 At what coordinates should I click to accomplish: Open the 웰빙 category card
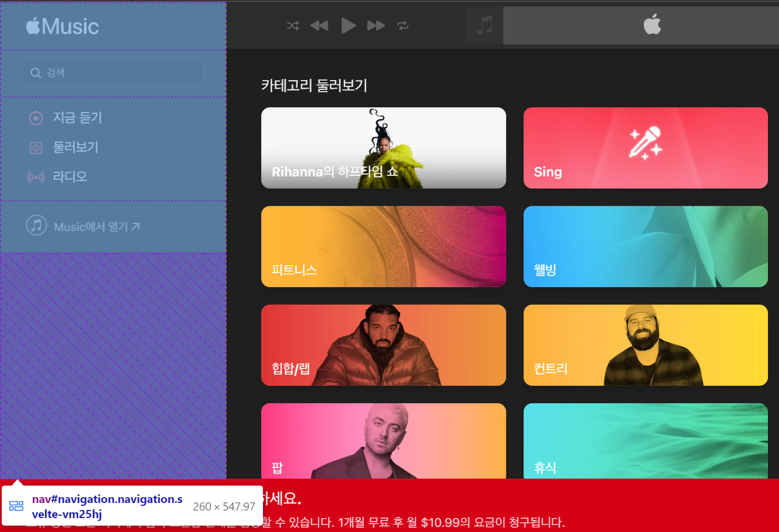[645, 247]
